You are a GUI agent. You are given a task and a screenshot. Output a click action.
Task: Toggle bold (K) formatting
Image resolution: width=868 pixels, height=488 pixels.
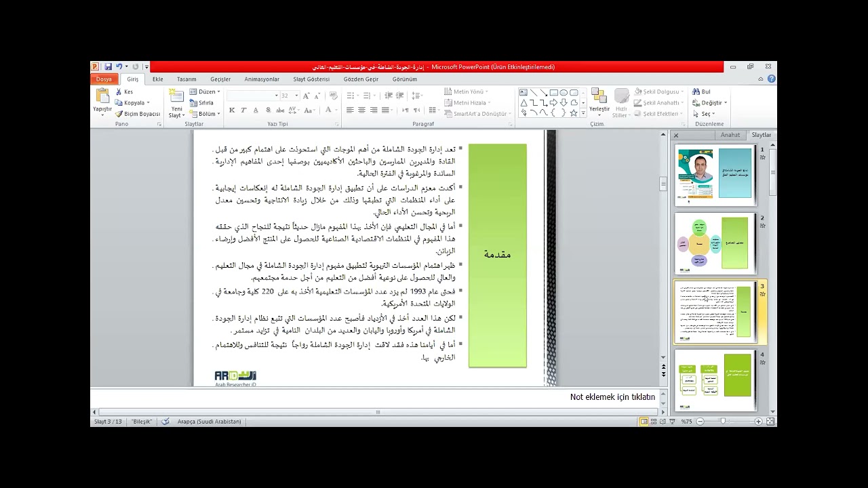click(232, 110)
